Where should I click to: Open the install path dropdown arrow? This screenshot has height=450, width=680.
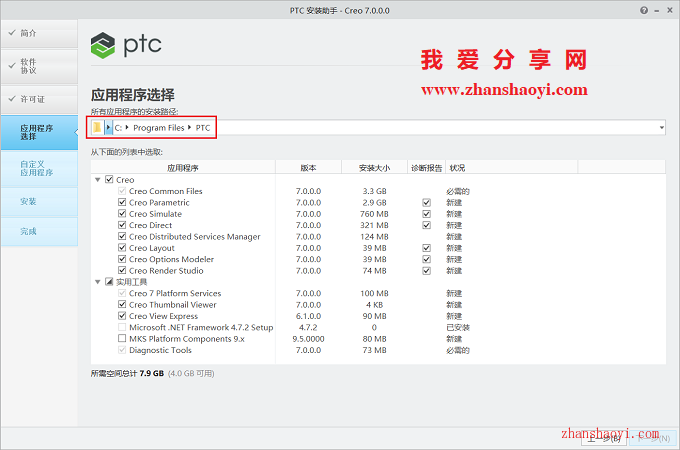[662, 127]
